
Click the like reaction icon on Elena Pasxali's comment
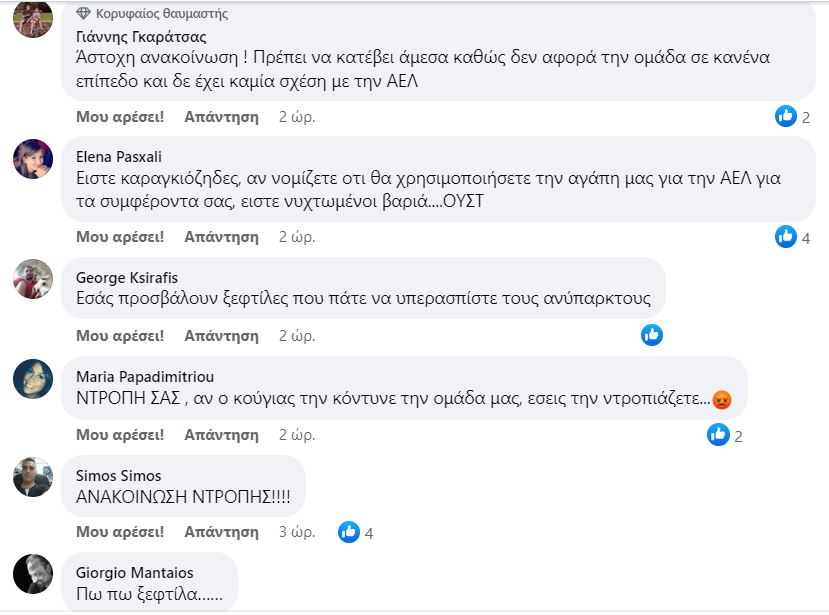click(x=786, y=237)
